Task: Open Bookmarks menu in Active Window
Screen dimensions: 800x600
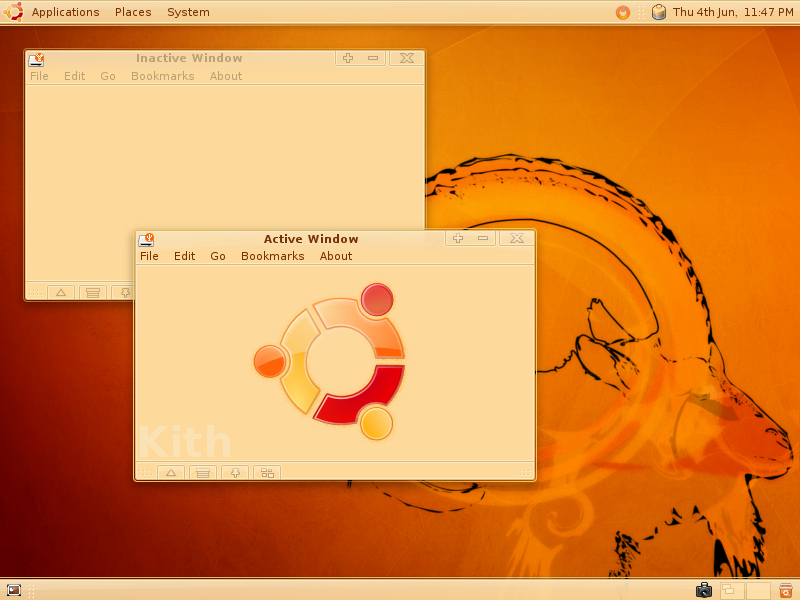Action: (x=272, y=256)
